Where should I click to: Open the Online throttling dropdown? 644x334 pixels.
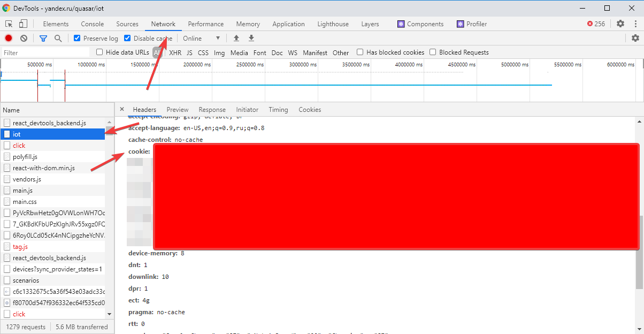click(202, 38)
